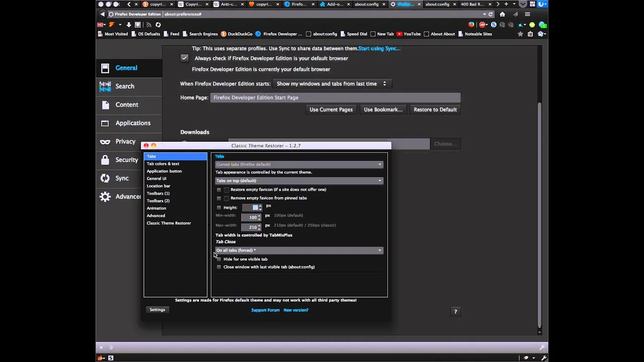Select Tab colors & text category
The height and width of the screenshot is (362, 644).
click(x=175, y=164)
